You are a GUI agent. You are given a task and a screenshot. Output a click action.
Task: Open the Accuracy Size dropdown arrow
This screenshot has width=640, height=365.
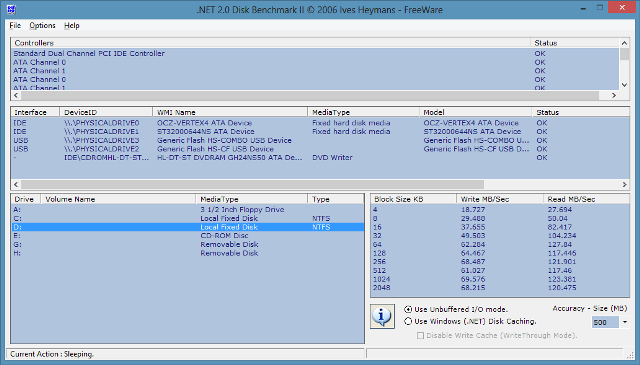(625, 322)
